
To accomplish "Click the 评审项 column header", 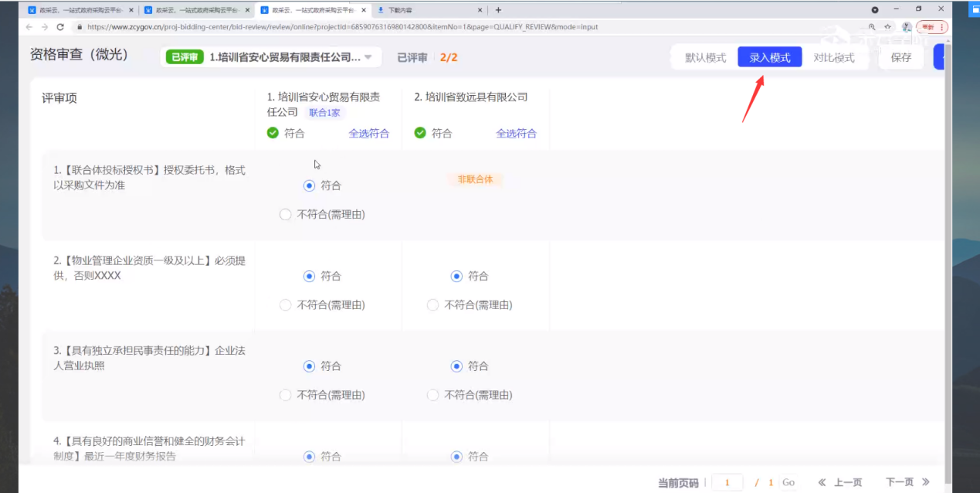I will point(59,98).
